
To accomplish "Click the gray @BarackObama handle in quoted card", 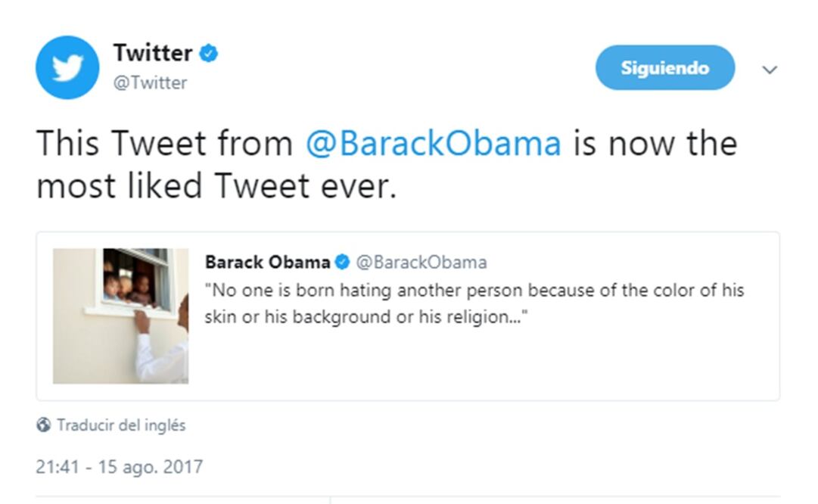I will 421,263.
